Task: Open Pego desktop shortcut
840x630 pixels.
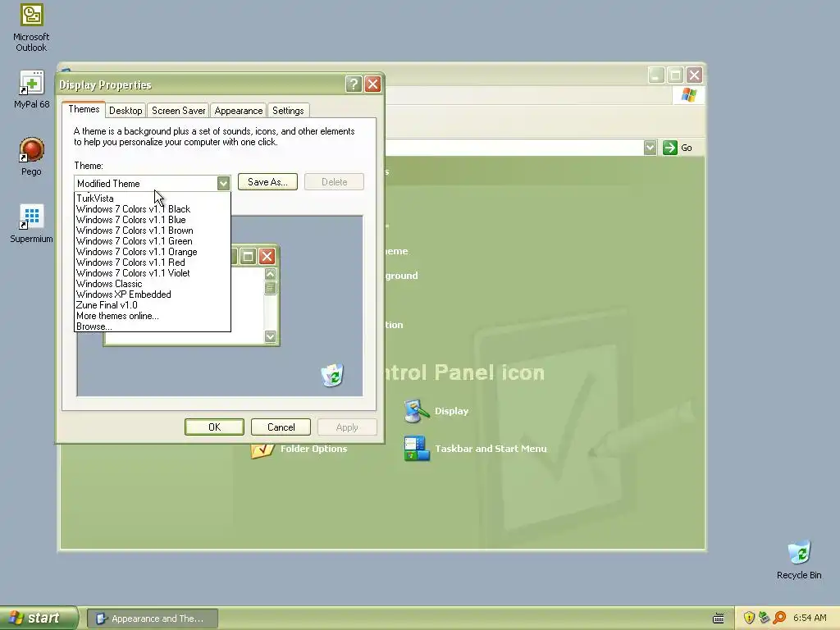Action: tap(31, 157)
